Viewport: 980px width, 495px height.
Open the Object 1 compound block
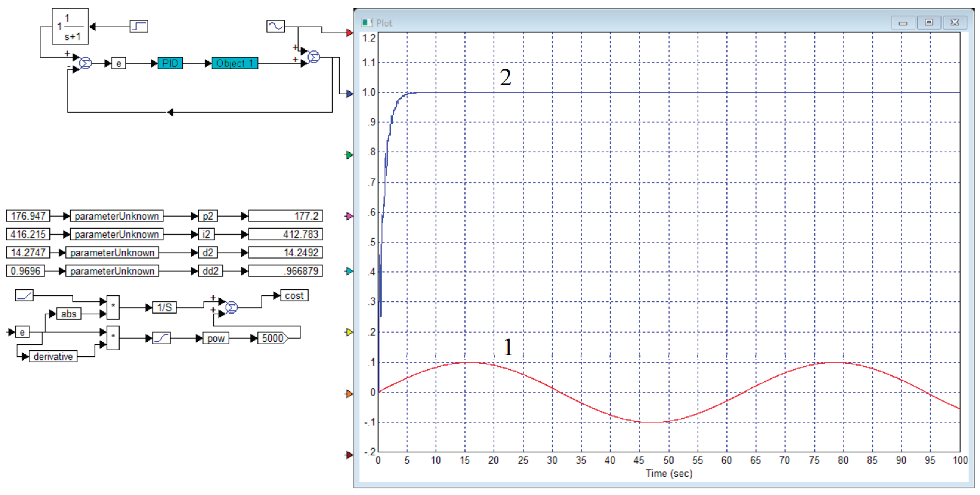235,63
